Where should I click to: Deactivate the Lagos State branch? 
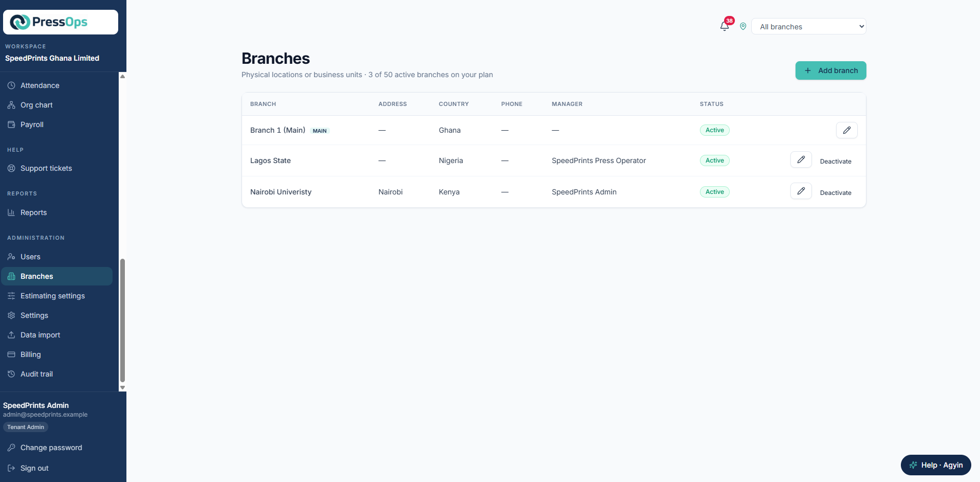coord(836,161)
